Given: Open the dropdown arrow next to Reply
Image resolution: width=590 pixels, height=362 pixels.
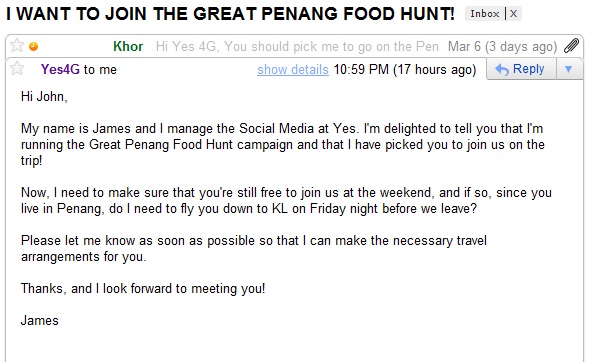Looking at the screenshot, I should click(569, 69).
